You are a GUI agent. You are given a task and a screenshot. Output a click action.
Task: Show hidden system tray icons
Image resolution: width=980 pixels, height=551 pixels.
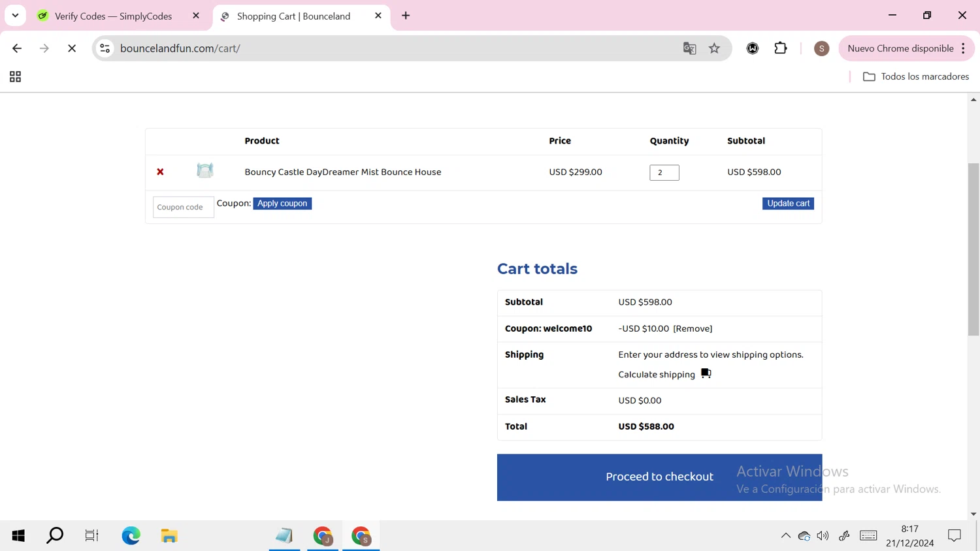click(x=786, y=536)
